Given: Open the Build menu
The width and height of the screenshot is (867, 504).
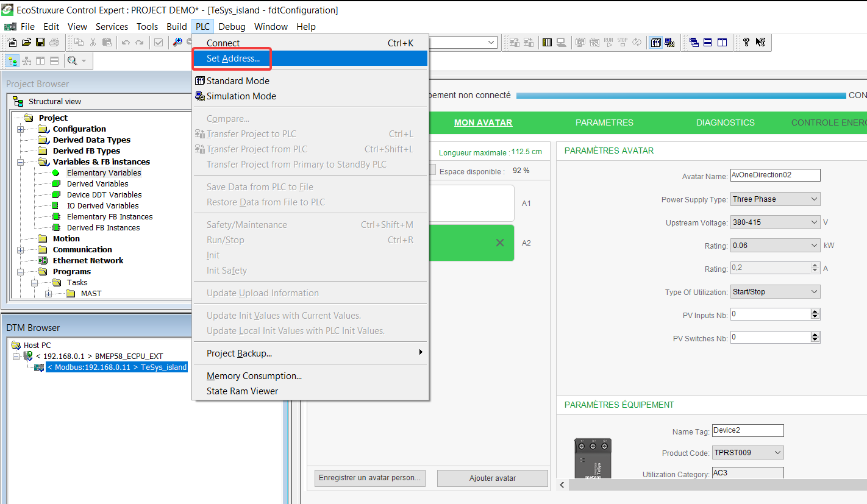Looking at the screenshot, I should click(x=177, y=27).
